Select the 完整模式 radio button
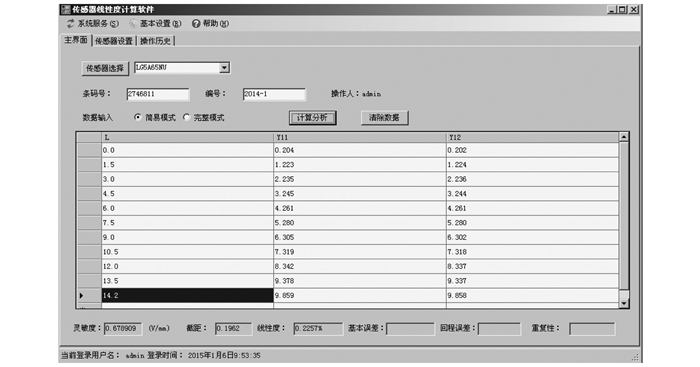 pyautogui.click(x=186, y=117)
